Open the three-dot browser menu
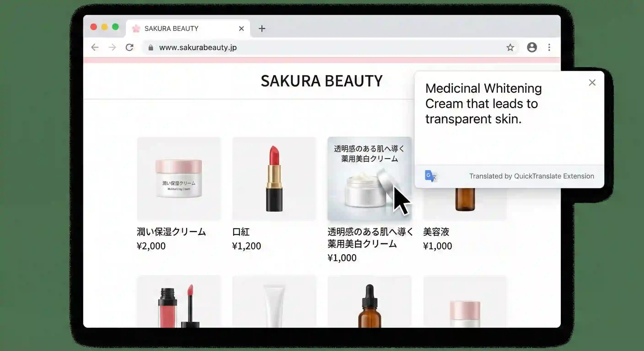This screenshot has width=644, height=351. (x=549, y=48)
